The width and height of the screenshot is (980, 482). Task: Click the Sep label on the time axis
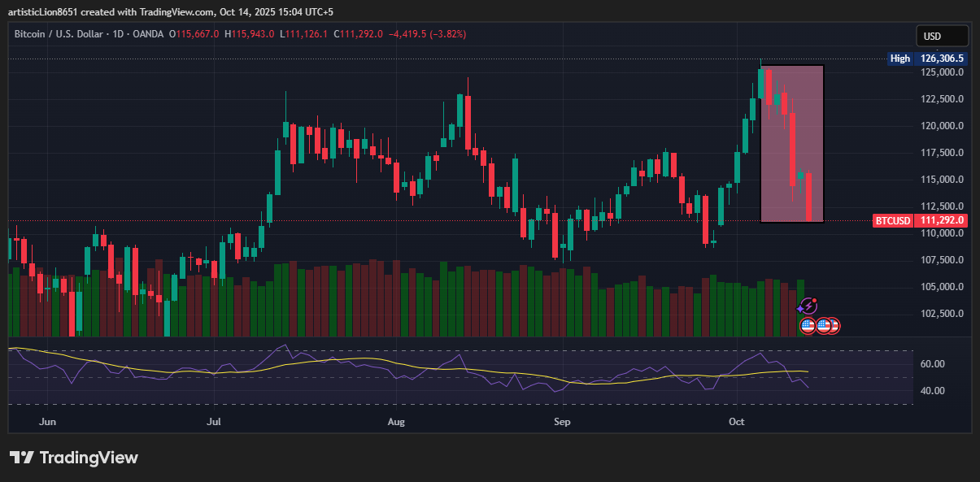point(561,422)
